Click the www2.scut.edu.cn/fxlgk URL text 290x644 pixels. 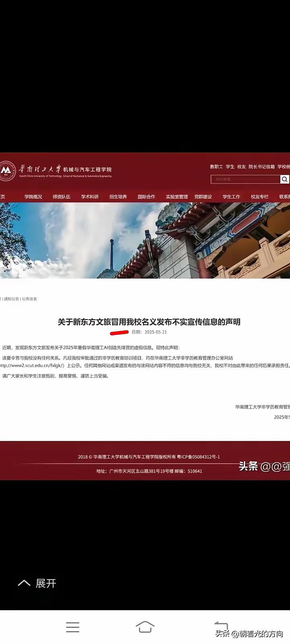point(31,366)
